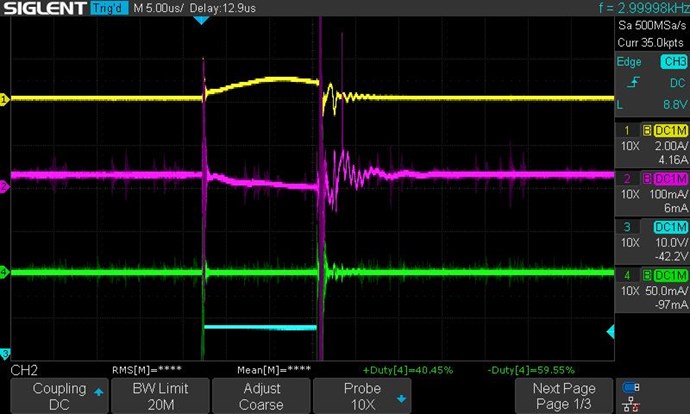Click the -97mA channel 4 offset value
690x414 pixels.
(671, 304)
